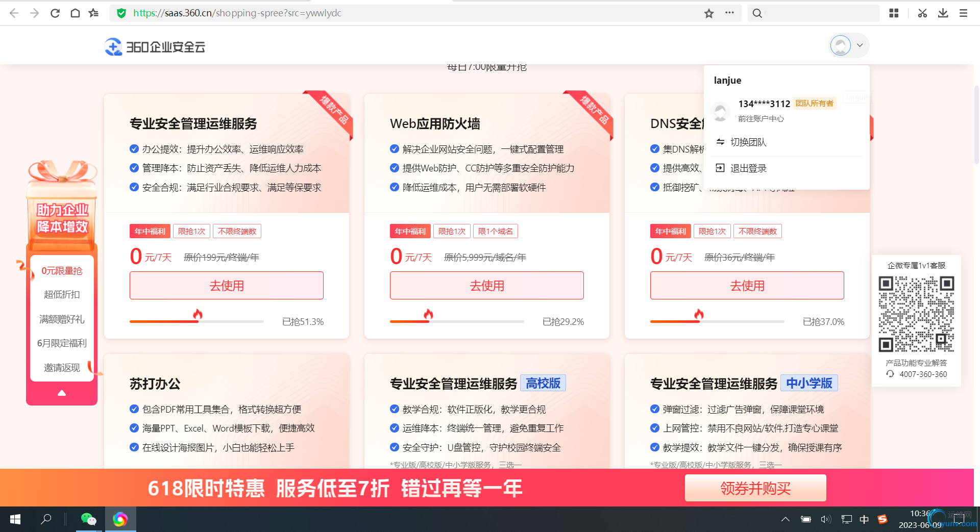Open the browser hamburger menu
980x532 pixels.
(963, 13)
